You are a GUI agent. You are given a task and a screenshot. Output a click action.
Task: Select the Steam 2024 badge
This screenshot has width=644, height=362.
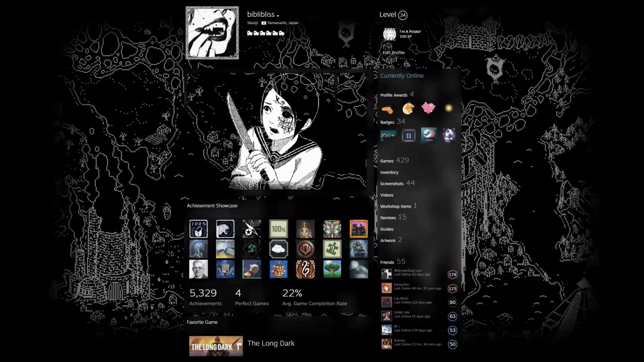429,136
